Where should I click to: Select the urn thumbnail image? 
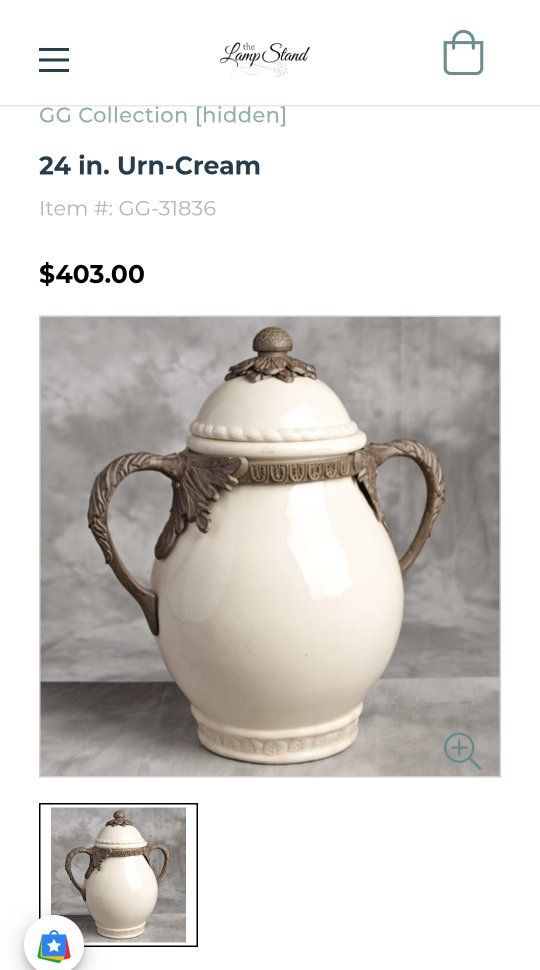pos(118,875)
